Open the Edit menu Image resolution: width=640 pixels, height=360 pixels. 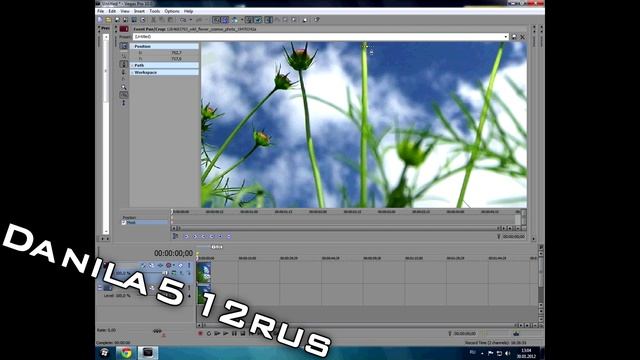click(x=112, y=11)
